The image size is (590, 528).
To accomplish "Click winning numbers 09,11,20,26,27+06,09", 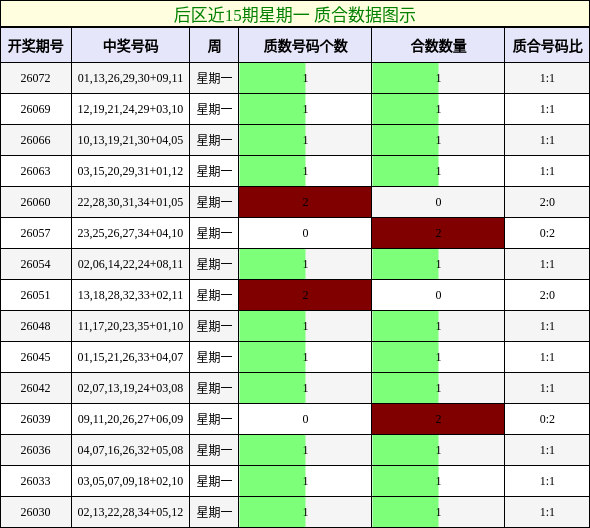I will [x=130, y=419].
